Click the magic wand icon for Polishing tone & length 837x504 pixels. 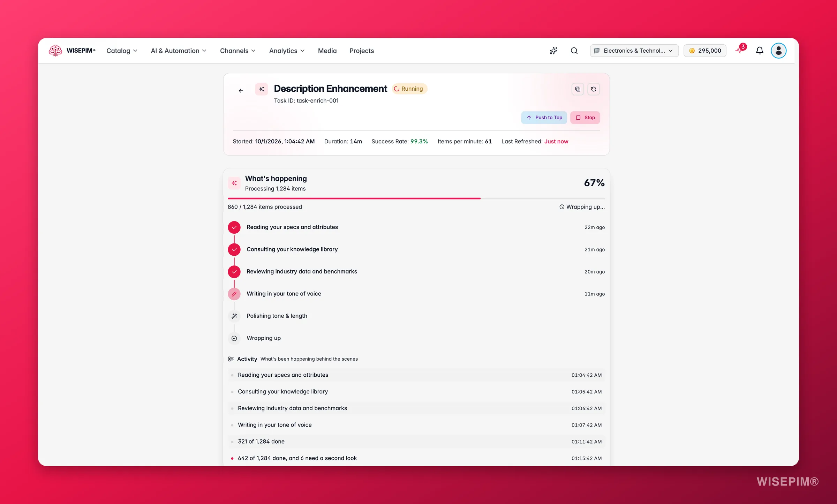234,316
